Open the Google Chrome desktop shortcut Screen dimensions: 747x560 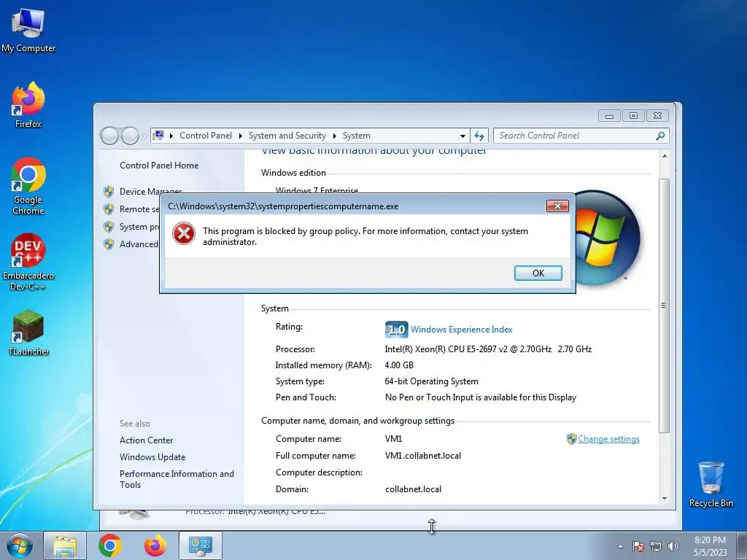pyautogui.click(x=28, y=186)
